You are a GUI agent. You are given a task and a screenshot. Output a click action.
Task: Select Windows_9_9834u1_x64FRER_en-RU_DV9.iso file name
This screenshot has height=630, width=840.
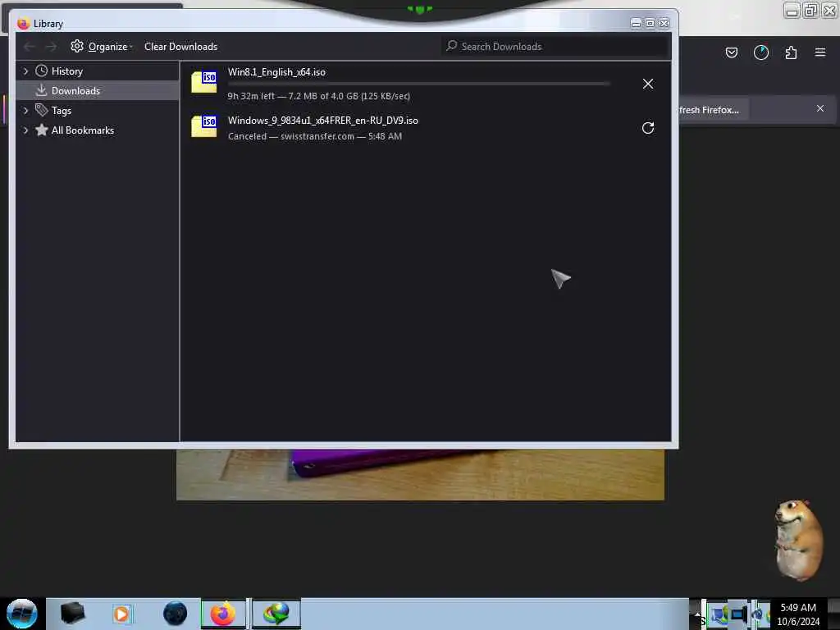(x=323, y=121)
